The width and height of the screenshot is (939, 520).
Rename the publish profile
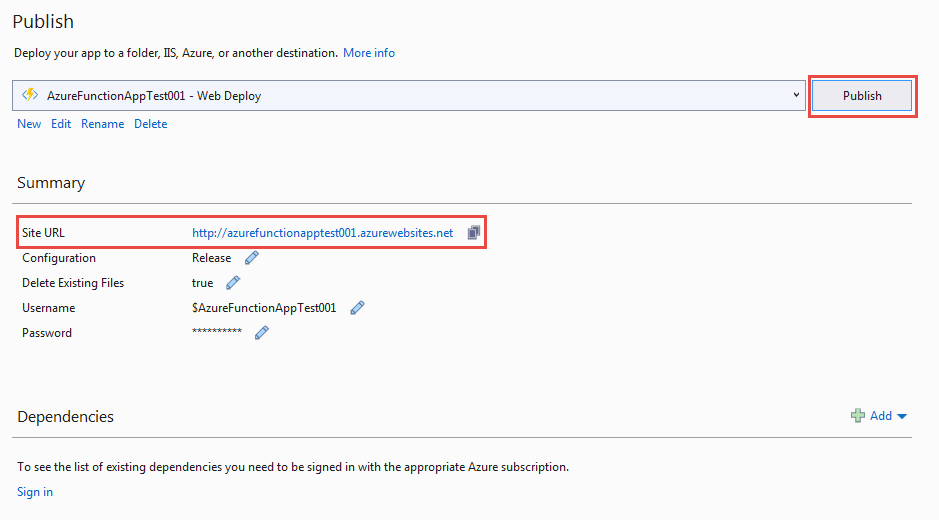(x=102, y=124)
